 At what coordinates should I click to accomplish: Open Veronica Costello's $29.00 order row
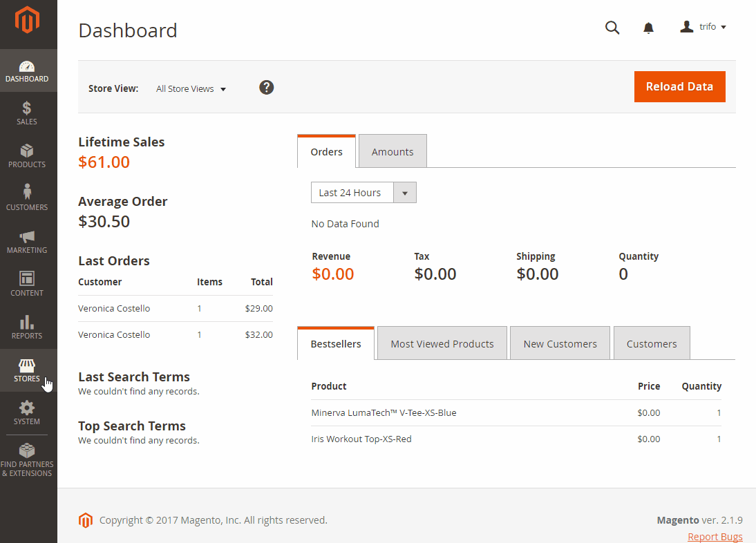[x=176, y=308]
